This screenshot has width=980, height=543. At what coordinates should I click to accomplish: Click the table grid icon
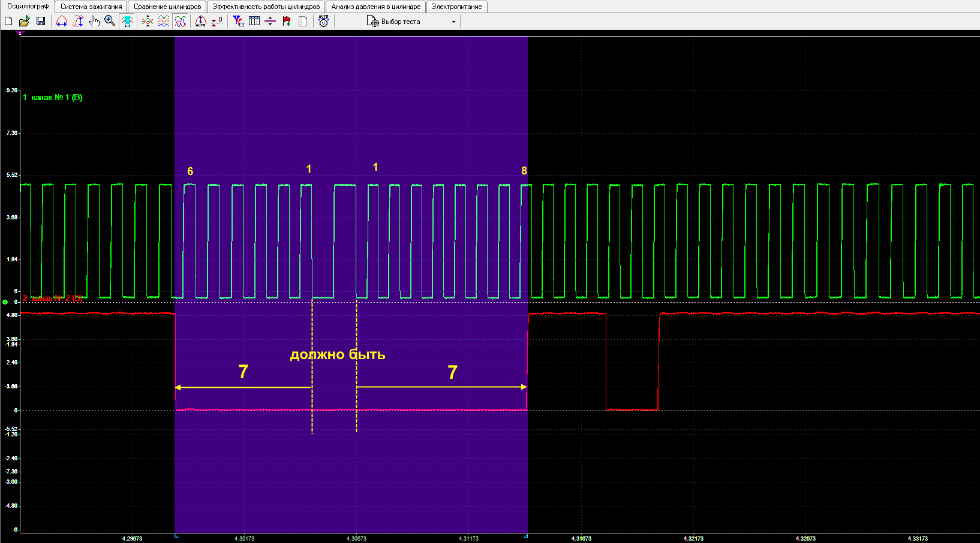click(254, 22)
